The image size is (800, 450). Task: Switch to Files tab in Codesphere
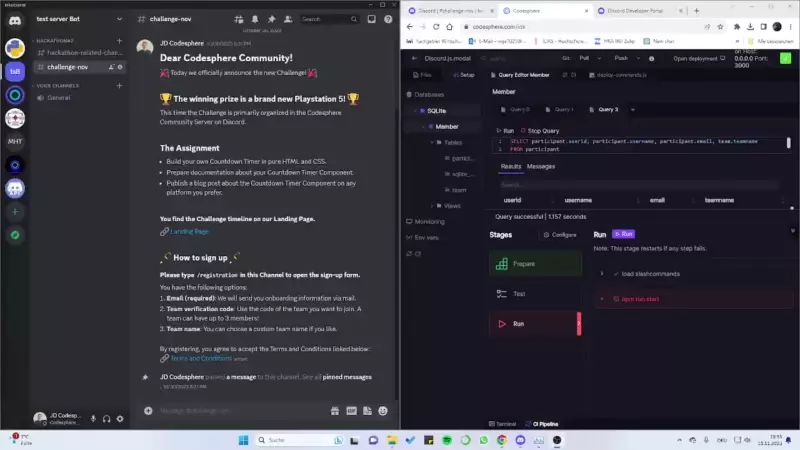(x=422, y=75)
